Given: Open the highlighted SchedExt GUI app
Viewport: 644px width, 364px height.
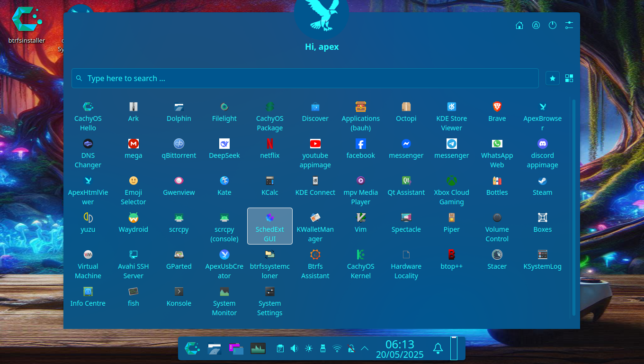Looking at the screenshot, I should coord(270,226).
